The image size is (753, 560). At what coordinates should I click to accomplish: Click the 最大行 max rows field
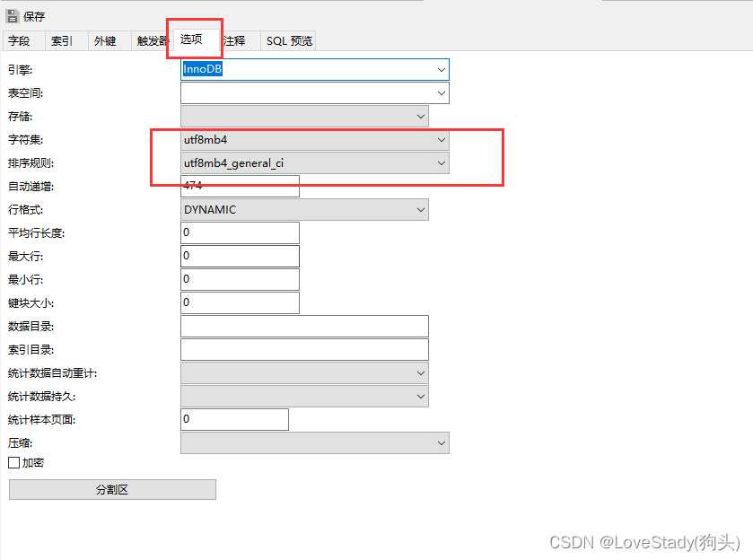coord(241,257)
